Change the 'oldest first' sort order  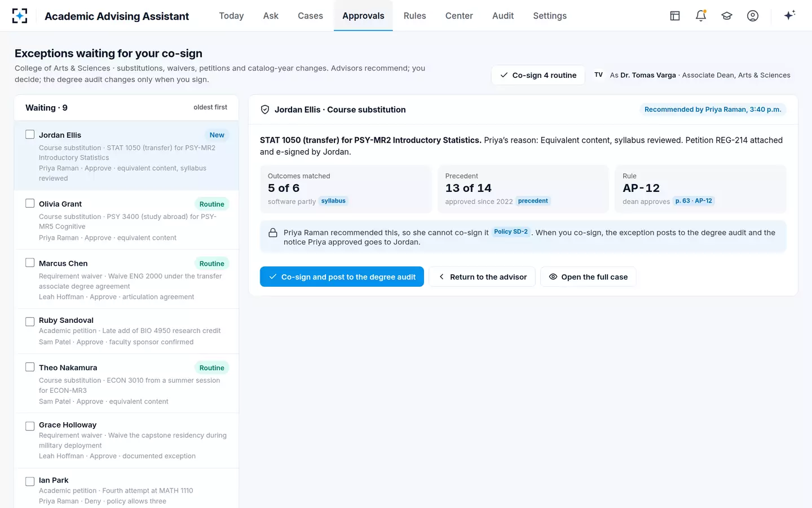pos(210,107)
